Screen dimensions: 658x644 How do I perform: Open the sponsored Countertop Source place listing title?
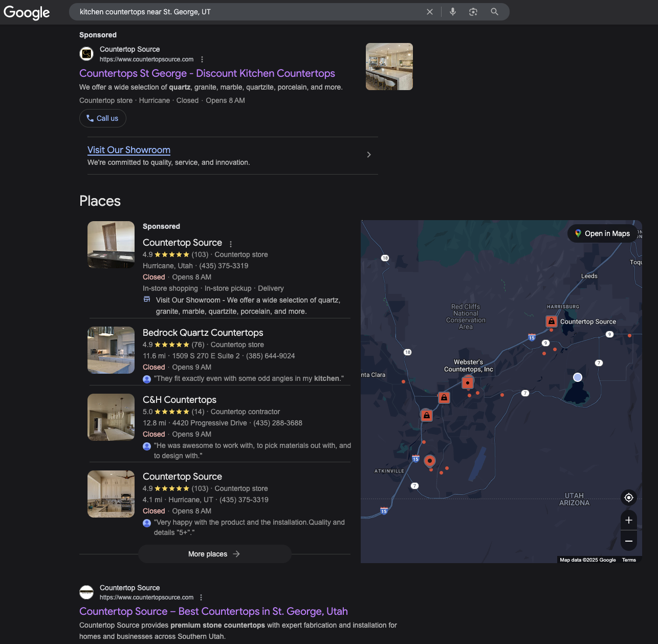182,243
